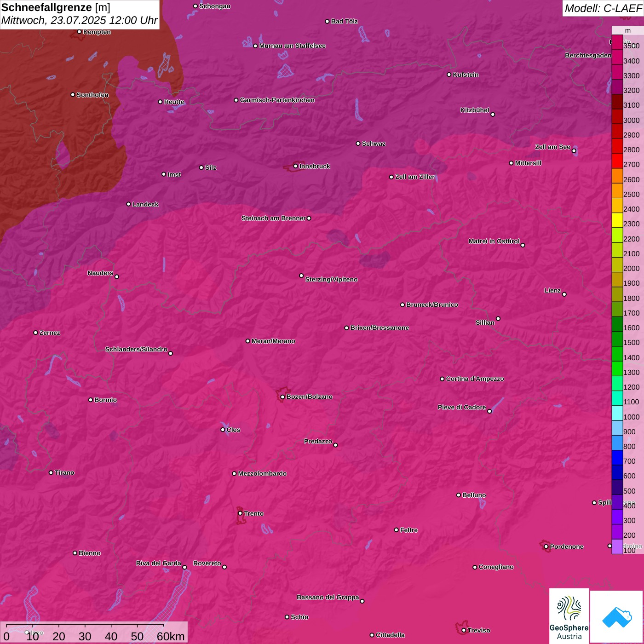Click the 'Predazzo' label
The width and height of the screenshot is (644, 644).
coord(318,441)
